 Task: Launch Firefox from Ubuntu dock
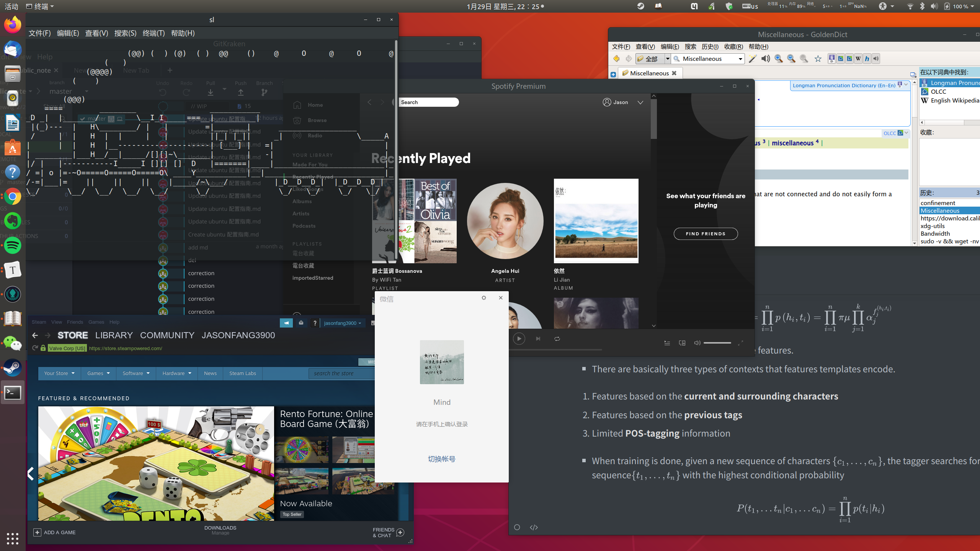pyautogui.click(x=13, y=25)
